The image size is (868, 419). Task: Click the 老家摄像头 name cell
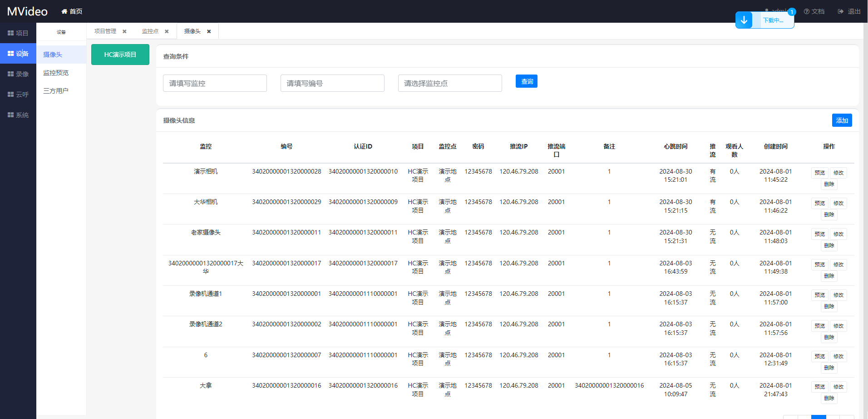point(206,232)
